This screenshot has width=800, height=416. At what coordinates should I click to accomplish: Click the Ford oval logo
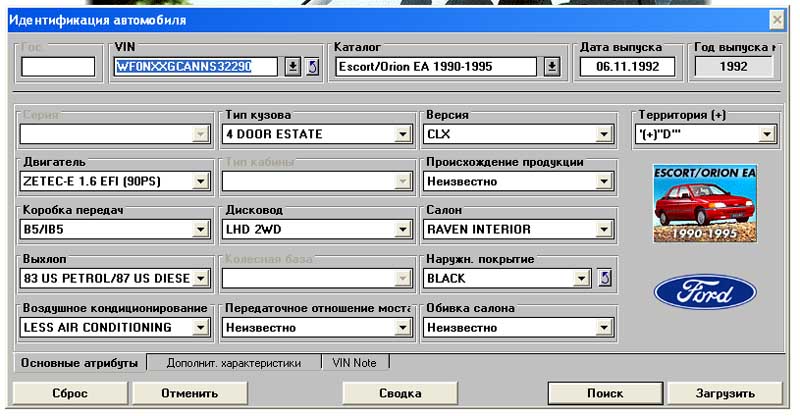(705, 292)
